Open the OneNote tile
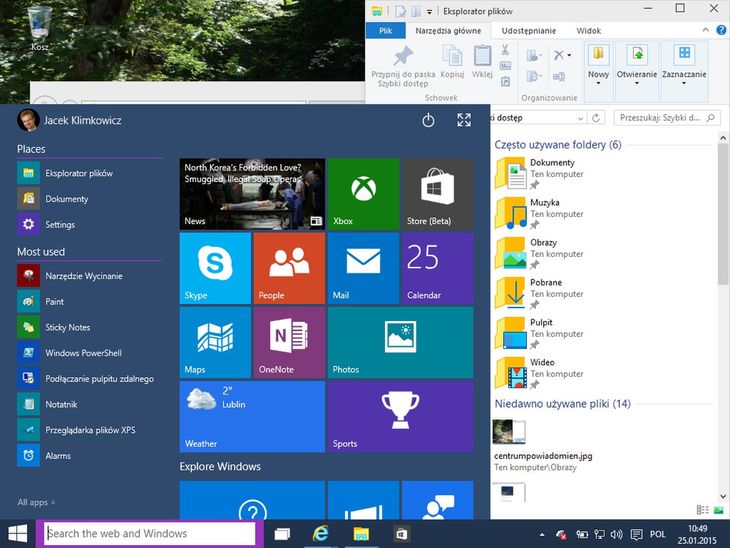730x548 pixels. point(289,342)
